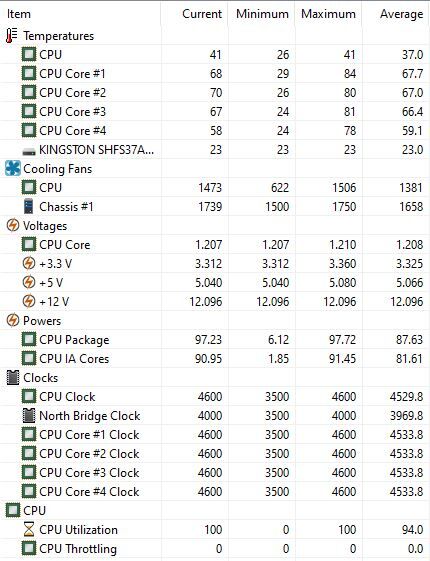Screen dimensions: 430x561
Task: Select the Chassis #1 fan row
Action: click(215, 206)
